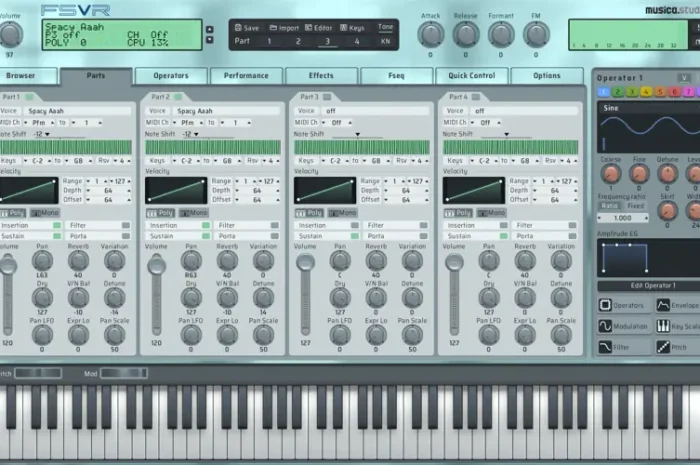The width and height of the screenshot is (700, 465).
Task: Switch to the Effects tab
Action: click(321, 75)
